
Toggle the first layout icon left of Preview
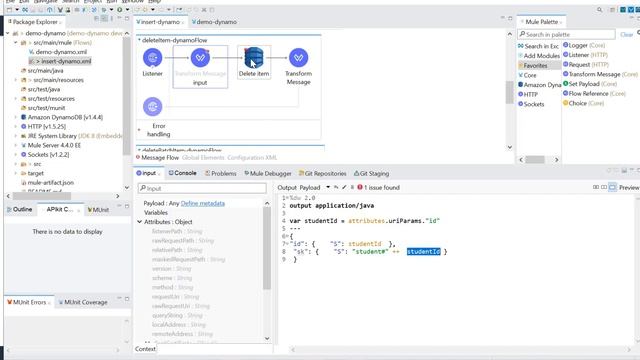[x=596, y=187]
